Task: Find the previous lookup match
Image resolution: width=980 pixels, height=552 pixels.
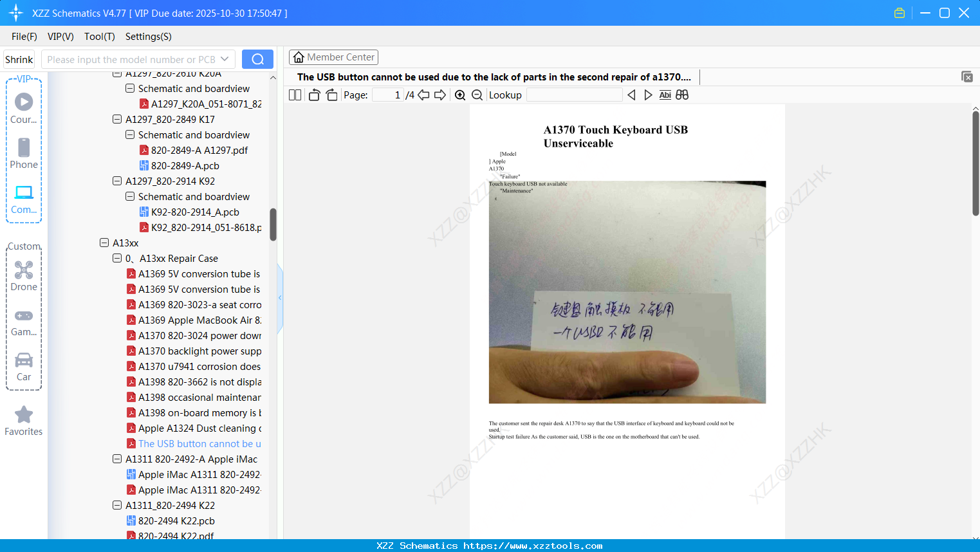Action: [631, 95]
